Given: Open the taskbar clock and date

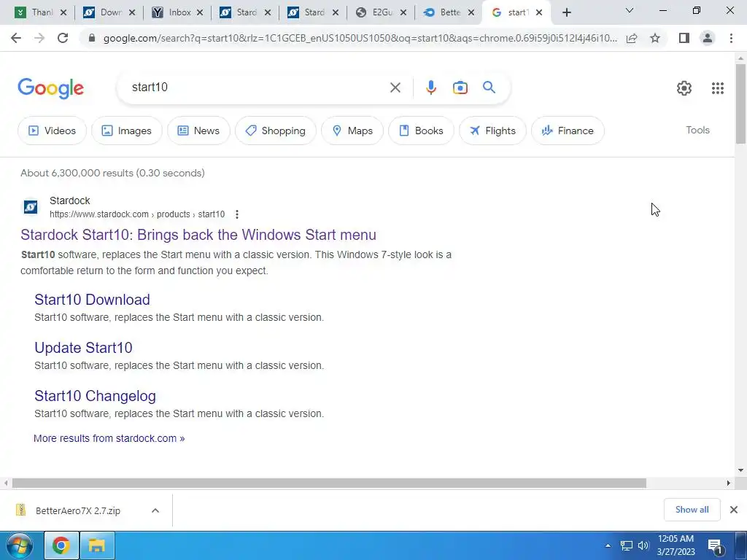Looking at the screenshot, I should click(x=676, y=545).
